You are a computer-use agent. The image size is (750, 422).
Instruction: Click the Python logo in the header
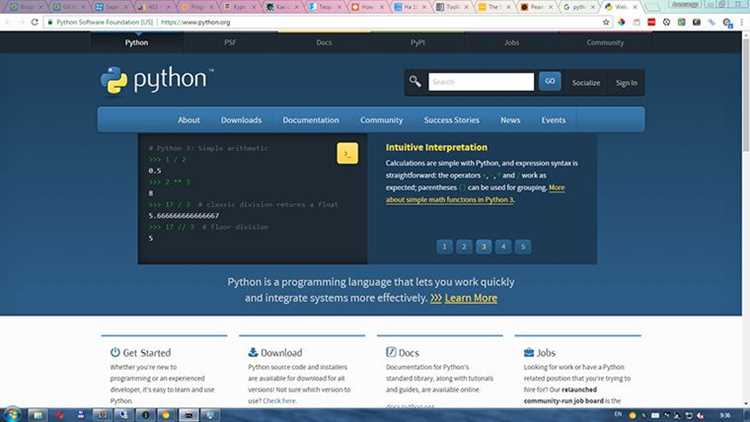157,80
